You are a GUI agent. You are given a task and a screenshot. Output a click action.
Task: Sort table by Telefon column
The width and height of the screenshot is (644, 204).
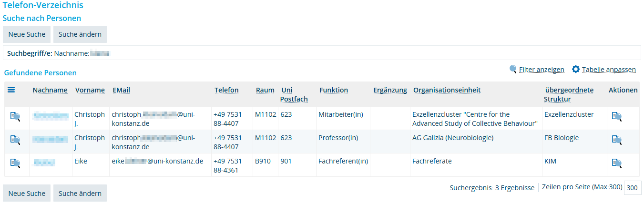(x=226, y=90)
